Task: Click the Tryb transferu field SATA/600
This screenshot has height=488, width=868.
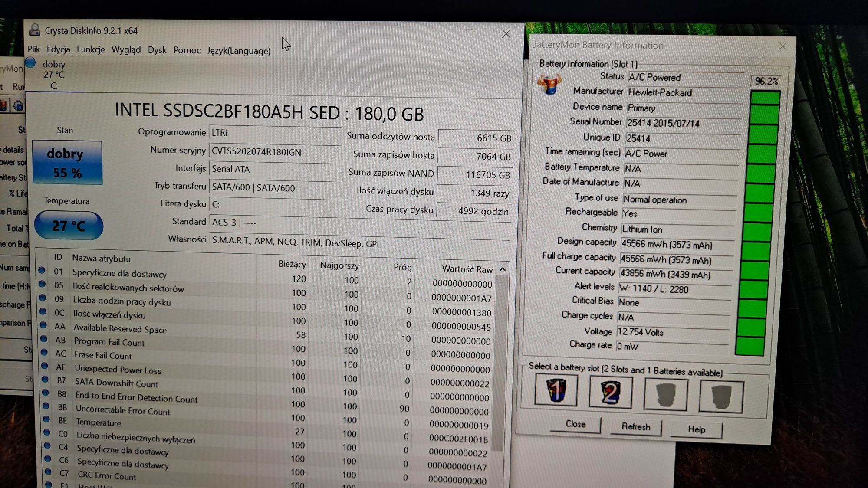Action: click(275, 188)
